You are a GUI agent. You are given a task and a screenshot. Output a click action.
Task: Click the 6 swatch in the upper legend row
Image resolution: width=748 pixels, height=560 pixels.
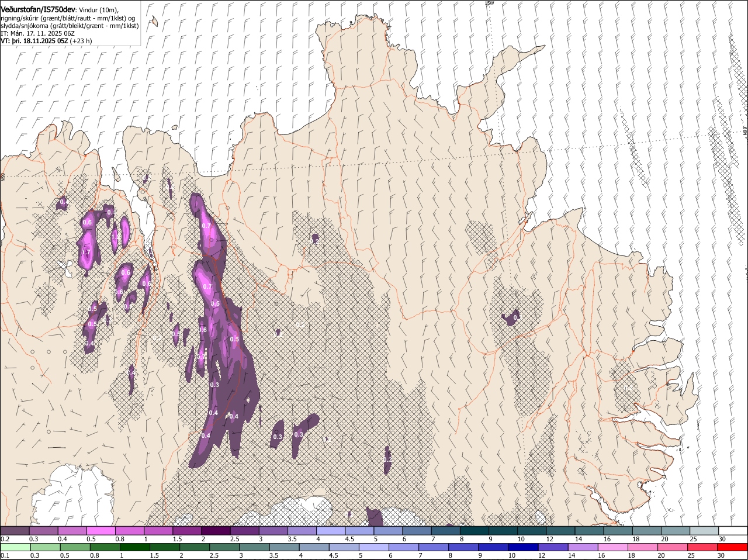[417, 531]
